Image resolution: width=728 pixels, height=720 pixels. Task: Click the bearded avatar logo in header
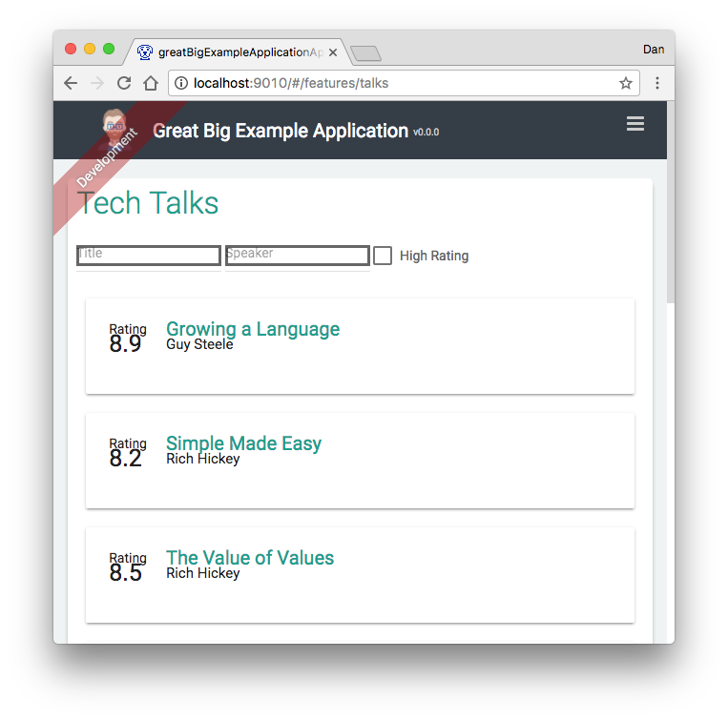(x=114, y=130)
